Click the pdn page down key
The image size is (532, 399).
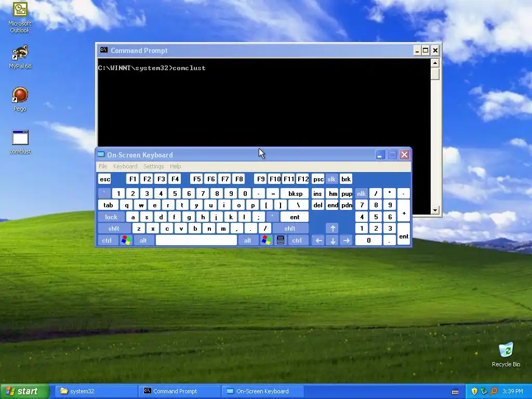coord(347,205)
